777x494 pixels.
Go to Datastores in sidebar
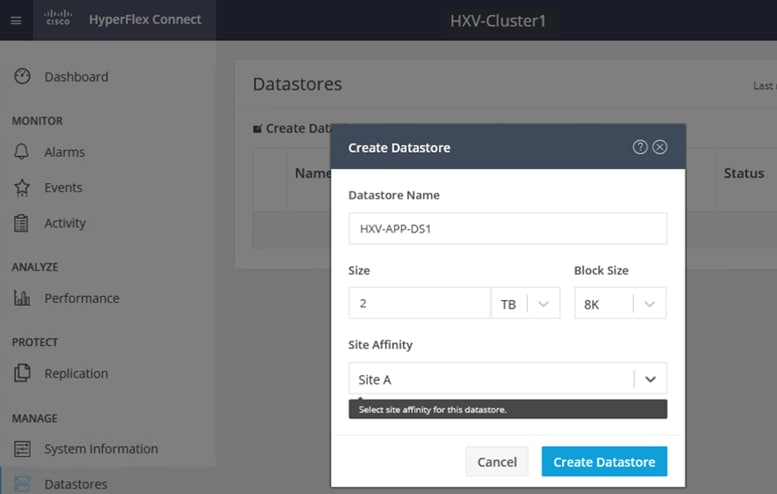point(75,484)
